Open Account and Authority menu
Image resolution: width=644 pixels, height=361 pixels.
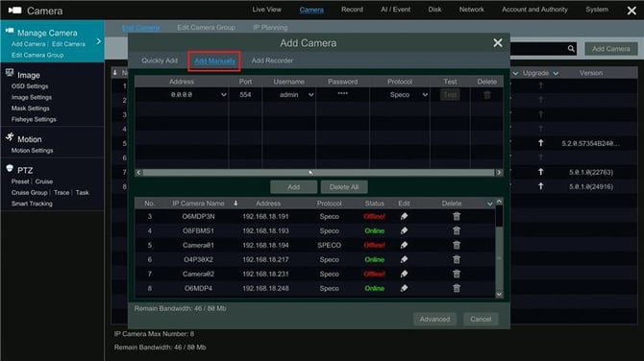534,10
